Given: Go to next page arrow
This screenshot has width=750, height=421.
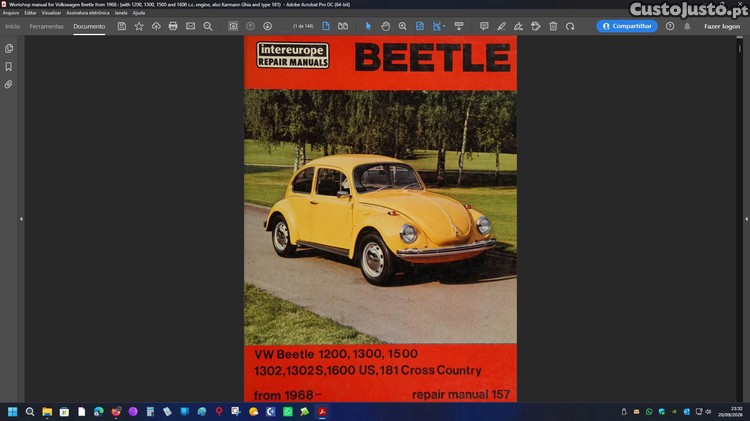Looking at the screenshot, I should tap(267, 26).
